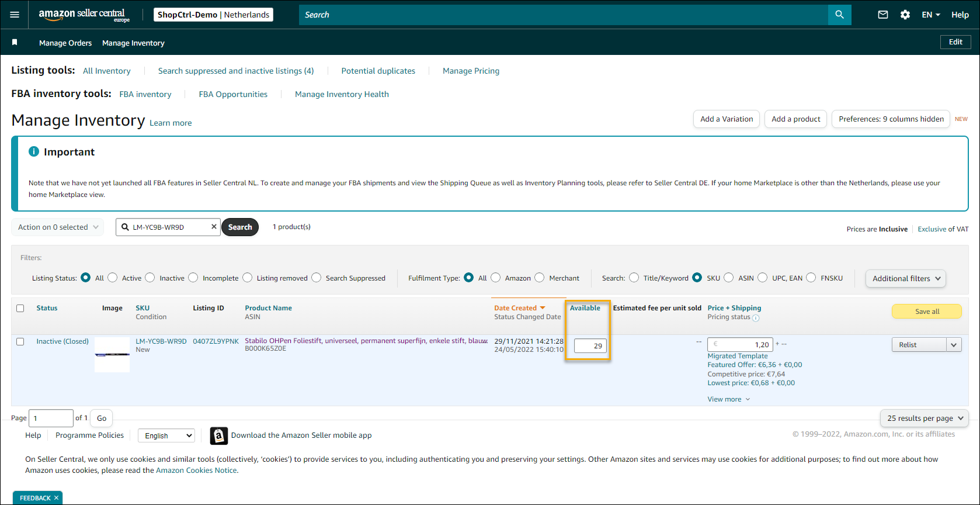The width and height of the screenshot is (980, 505).
Task: Open the Amazon Cookies Notice link
Action: [196, 471]
